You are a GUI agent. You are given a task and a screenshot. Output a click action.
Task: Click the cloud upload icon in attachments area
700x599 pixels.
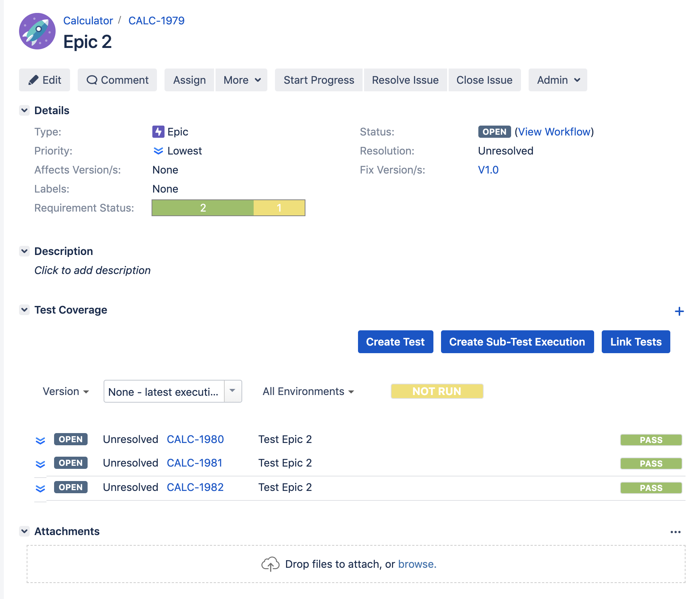coord(270,564)
